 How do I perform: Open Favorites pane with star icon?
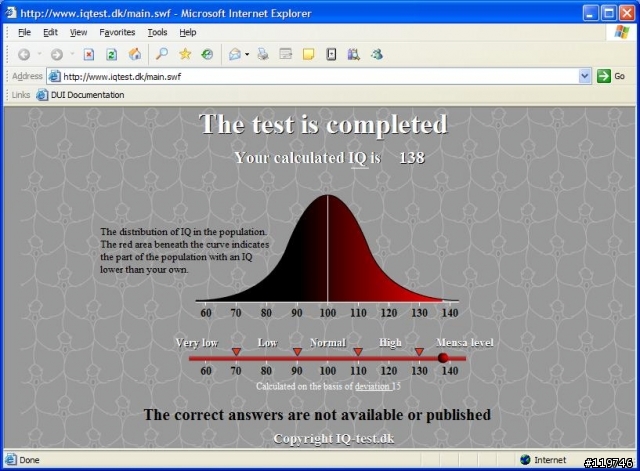(x=185, y=54)
